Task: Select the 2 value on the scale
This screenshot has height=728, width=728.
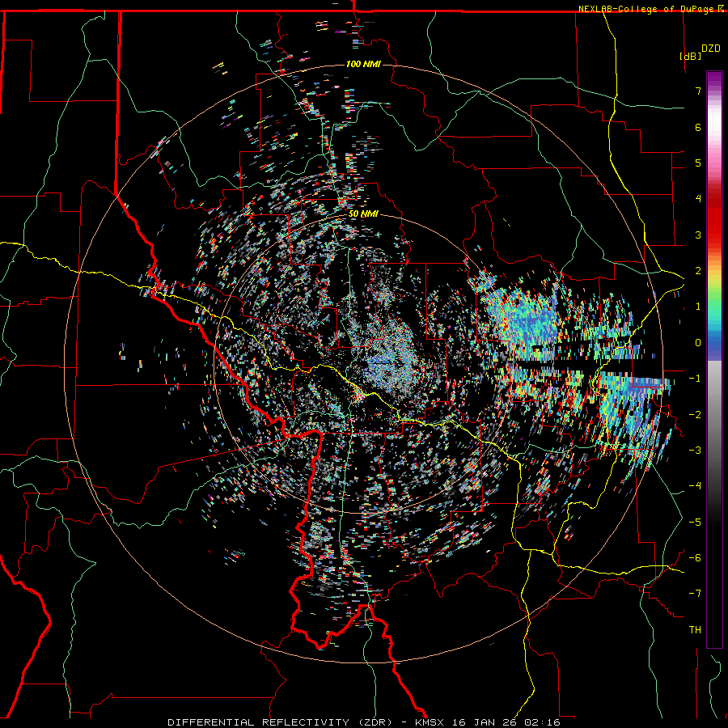Action: (x=698, y=271)
